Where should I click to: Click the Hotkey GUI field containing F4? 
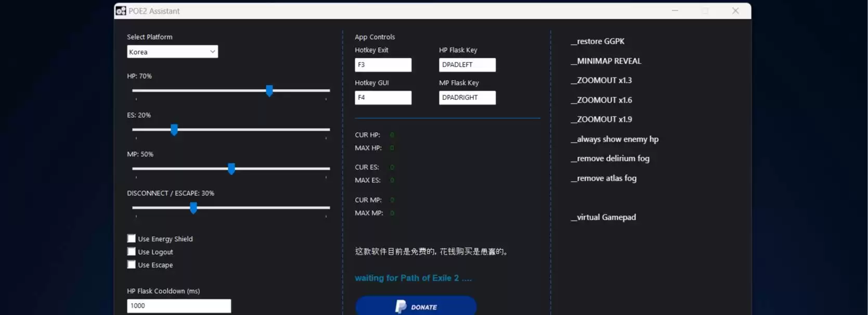383,97
